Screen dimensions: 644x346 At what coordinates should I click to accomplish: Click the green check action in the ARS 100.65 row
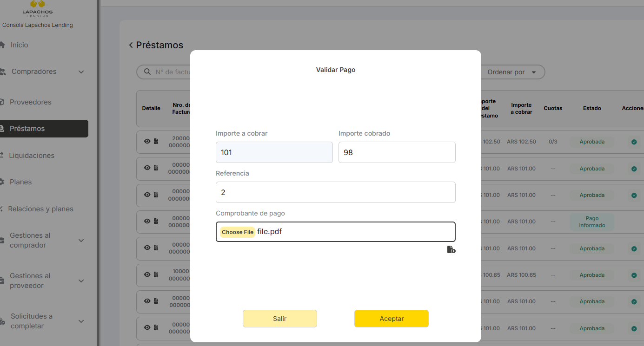point(634,275)
